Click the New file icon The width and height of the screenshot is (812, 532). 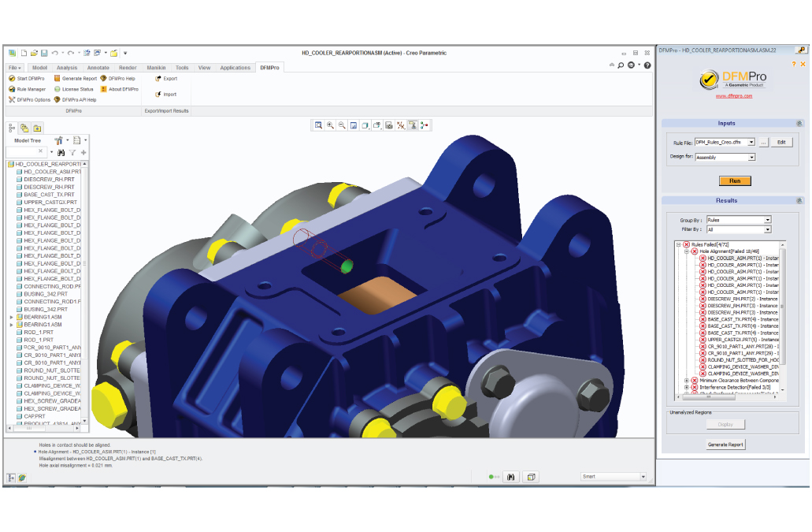tap(24, 53)
